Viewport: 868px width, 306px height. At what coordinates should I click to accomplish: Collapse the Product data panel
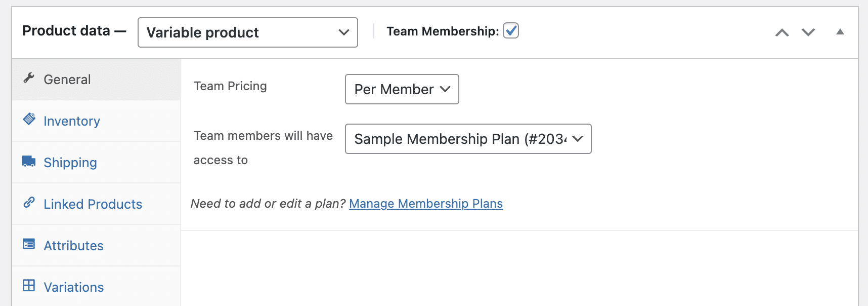pyautogui.click(x=841, y=31)
